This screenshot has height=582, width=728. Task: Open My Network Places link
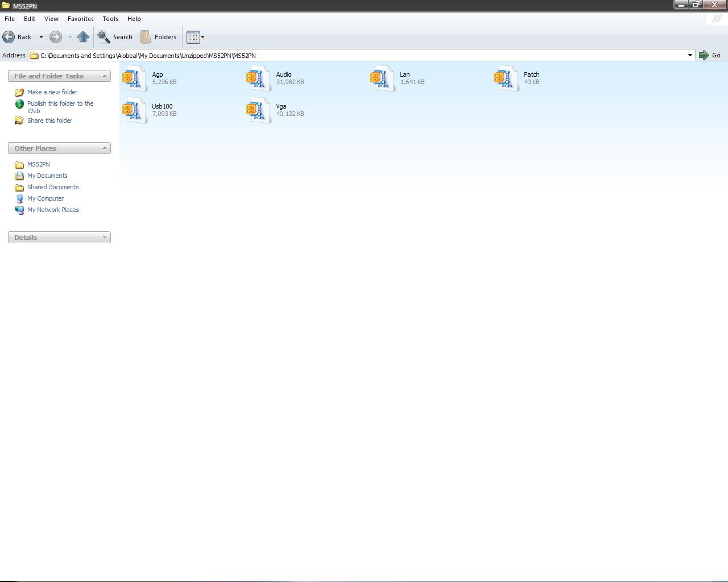53,210
